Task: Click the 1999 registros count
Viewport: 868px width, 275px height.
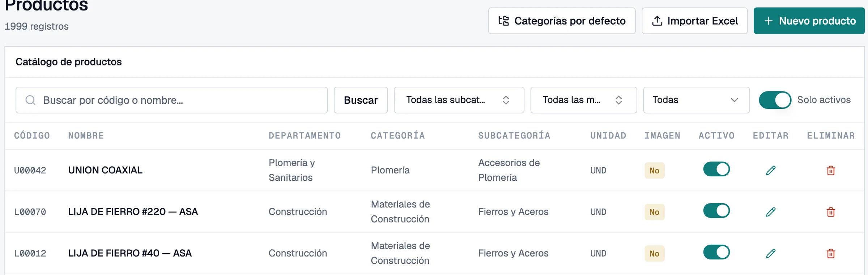Action: click(37, 26)
